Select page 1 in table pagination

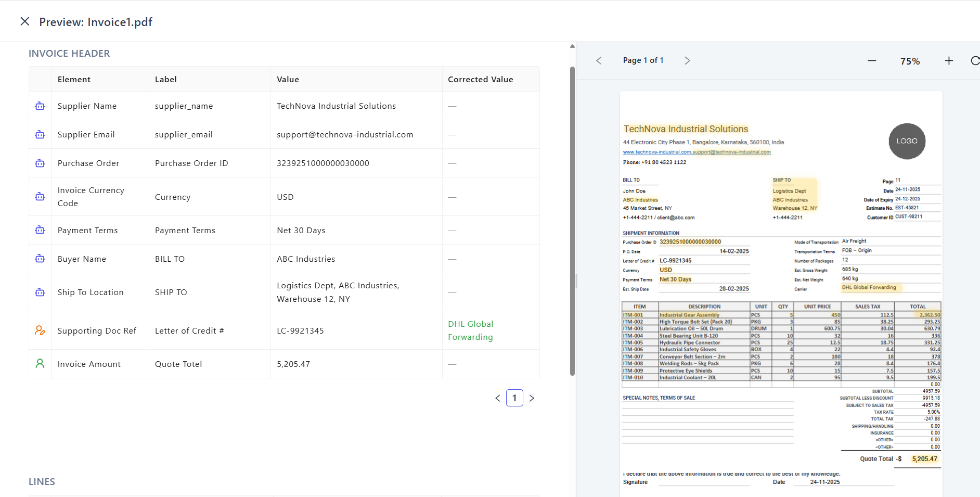(x=514, y=398)
